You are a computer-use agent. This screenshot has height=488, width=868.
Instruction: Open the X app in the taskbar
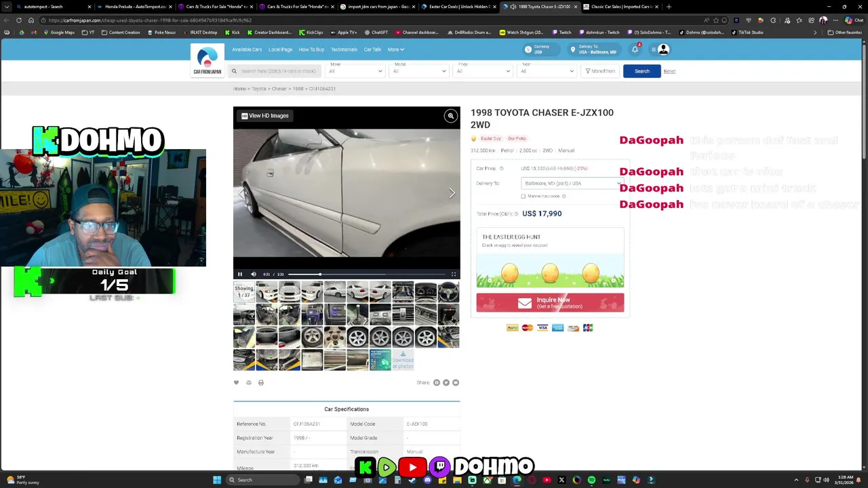click(x=561, y=480)
